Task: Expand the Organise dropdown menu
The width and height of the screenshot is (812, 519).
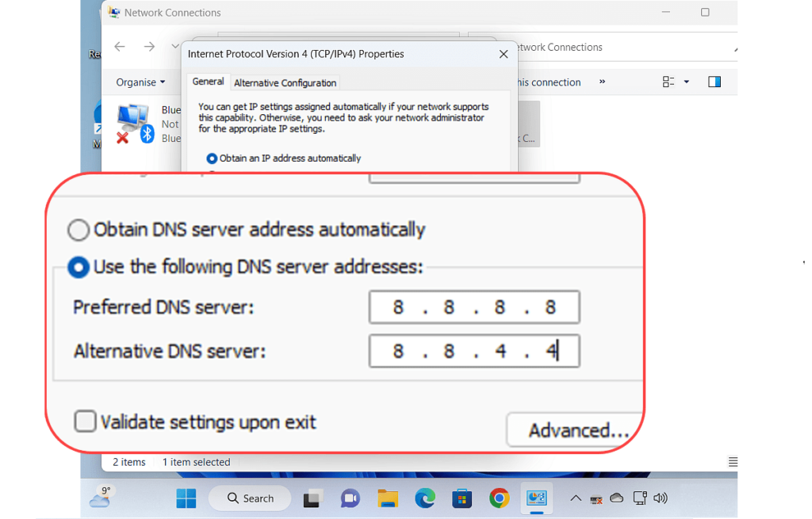Action: click(x=140, y=82)
